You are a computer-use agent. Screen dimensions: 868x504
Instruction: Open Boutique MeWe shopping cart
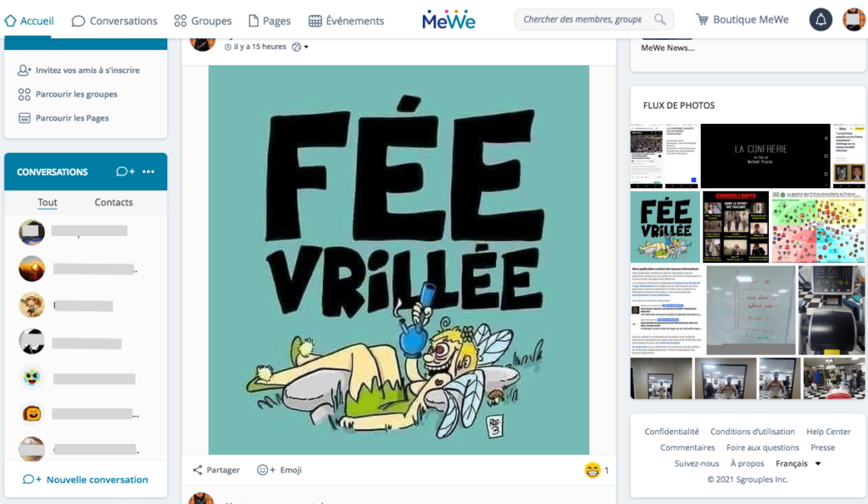(742, 20)
